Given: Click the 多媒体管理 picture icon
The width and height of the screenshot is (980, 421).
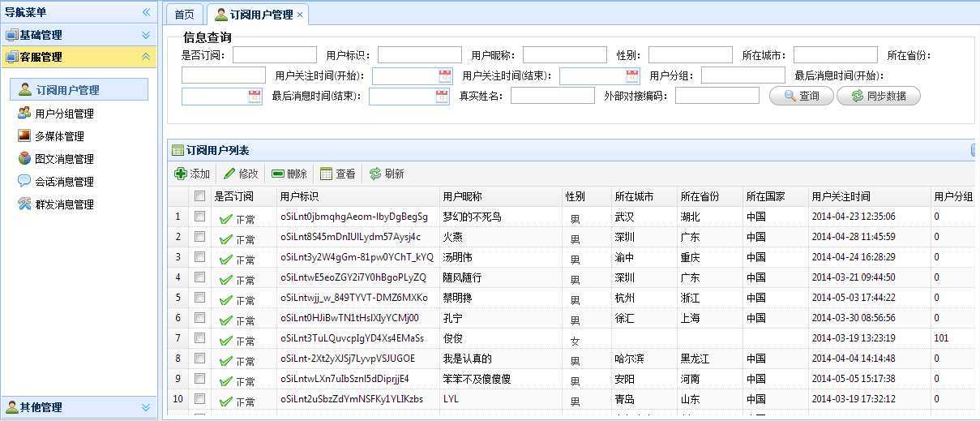Looking at the screenshot, I should [x=24, y=135].
